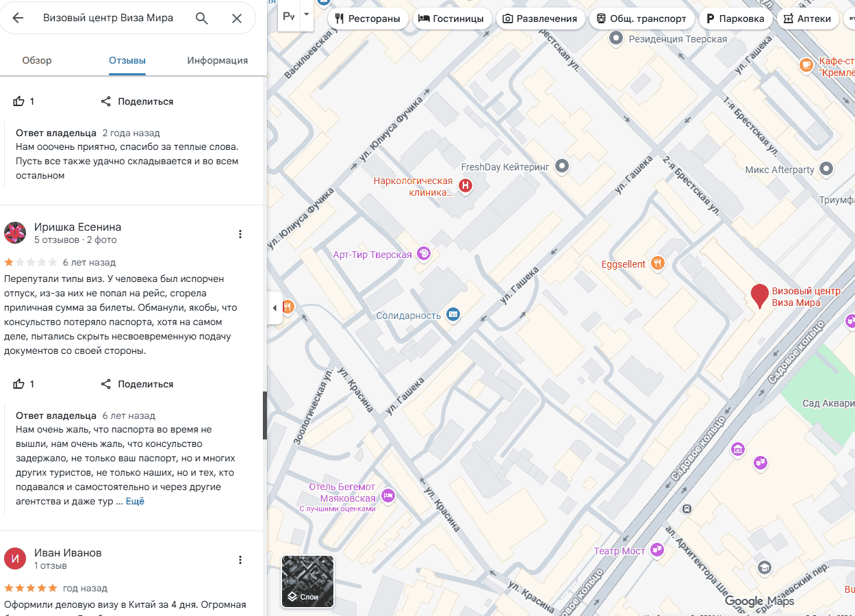855x616 pixels.
Task: Expand owner reply with Ещё link
Action: (135, 501)
